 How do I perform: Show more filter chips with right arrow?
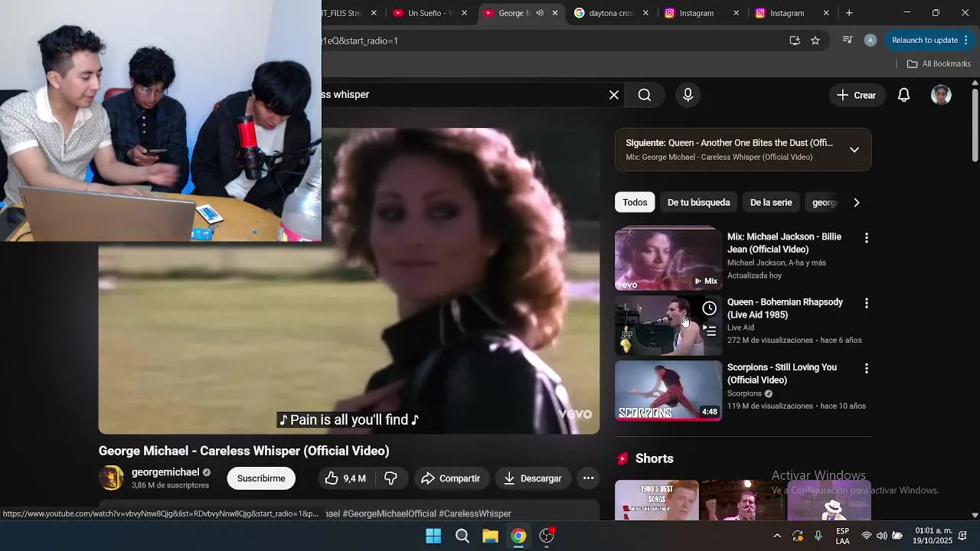pyautogui.click(x=857, y=203)
